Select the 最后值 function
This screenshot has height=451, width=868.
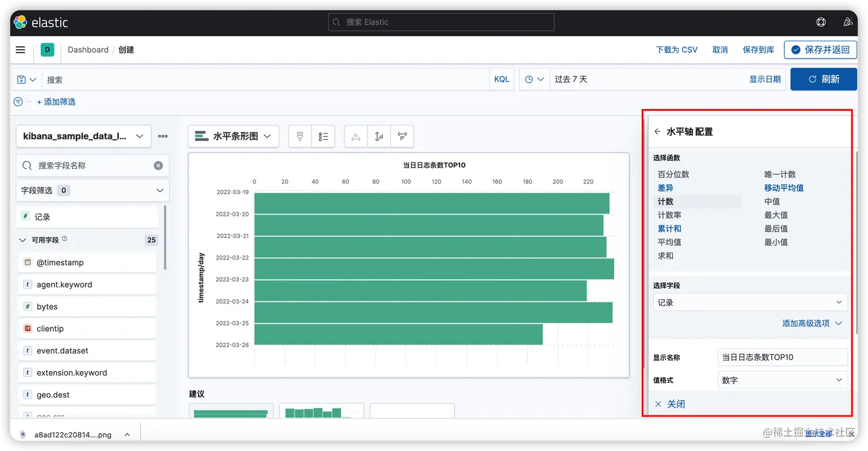(x=776, y=228)
